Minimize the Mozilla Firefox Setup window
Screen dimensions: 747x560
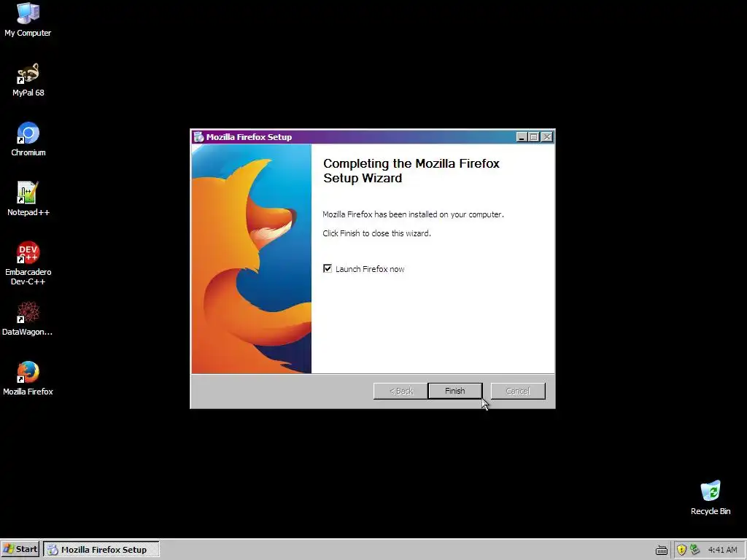click(x=522, y=137)
